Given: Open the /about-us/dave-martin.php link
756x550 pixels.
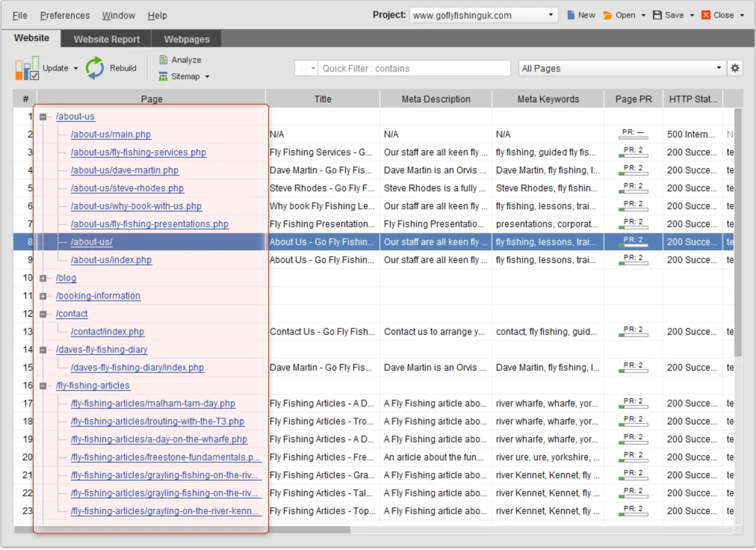Looking at the screenshot, I should click(125, 170).
